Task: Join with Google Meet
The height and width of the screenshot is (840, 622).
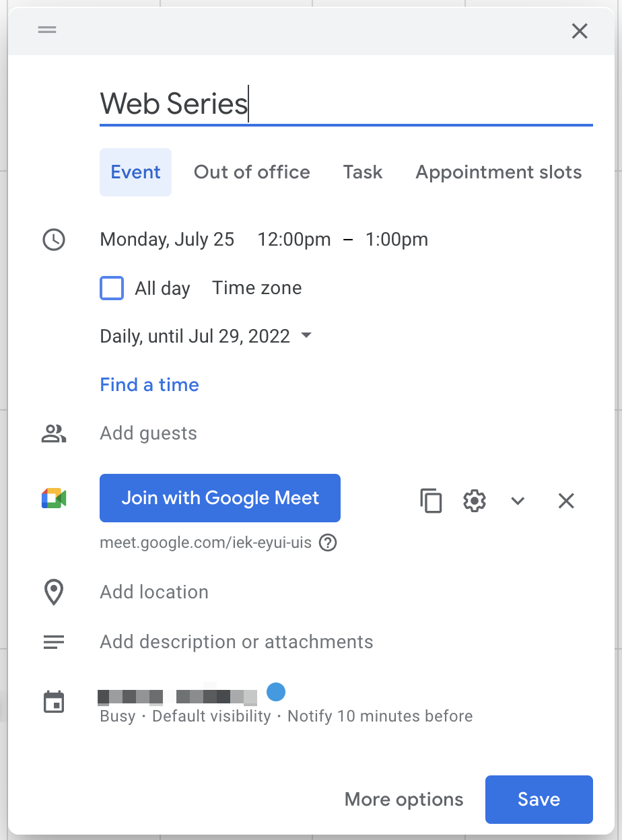Action: (220, 498)
